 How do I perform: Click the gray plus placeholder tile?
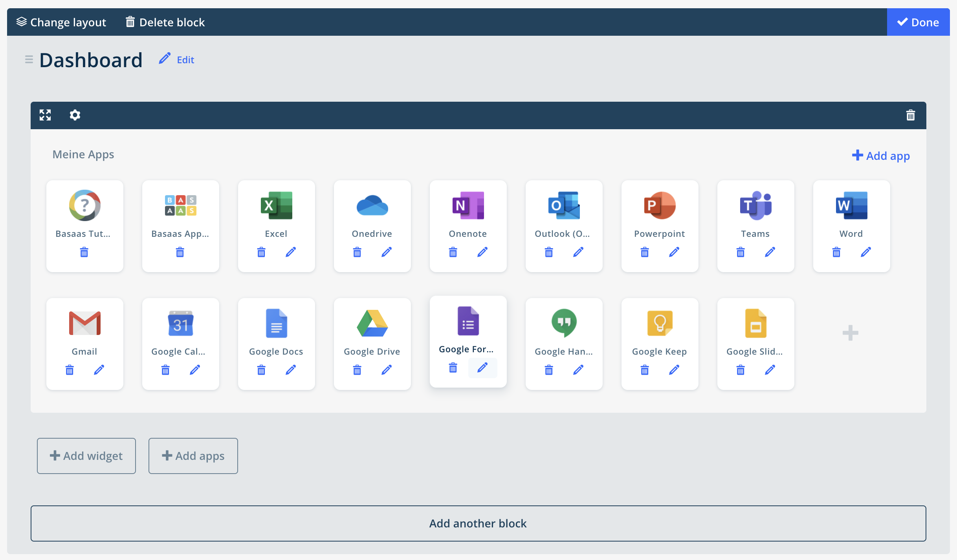pyautogui.click(x=851, y=333)
